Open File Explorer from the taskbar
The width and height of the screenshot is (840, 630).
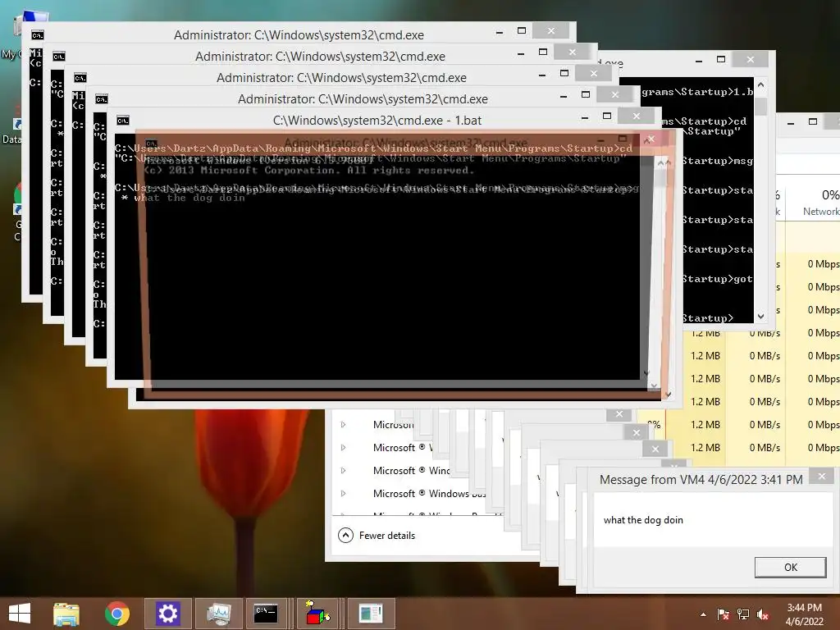[x=66, y=614]
